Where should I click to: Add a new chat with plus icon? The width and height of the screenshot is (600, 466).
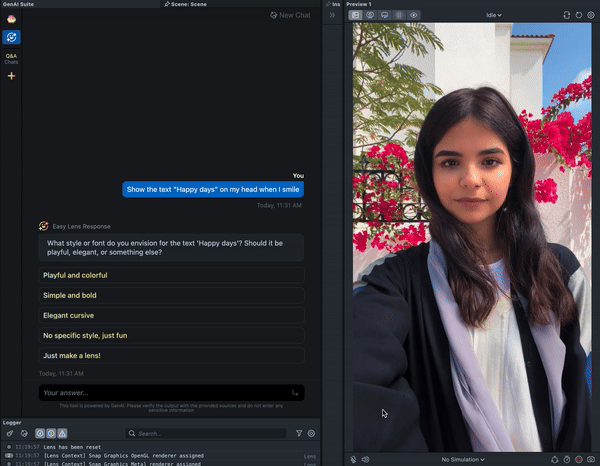tap(12, 76)
